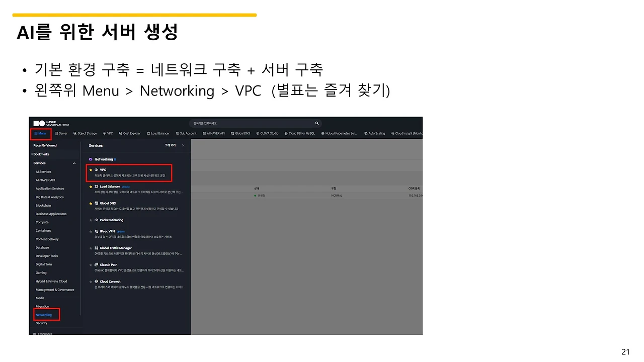Toggle bookmark star for VPC service
The image size is (644, 362).
point(91,170)
